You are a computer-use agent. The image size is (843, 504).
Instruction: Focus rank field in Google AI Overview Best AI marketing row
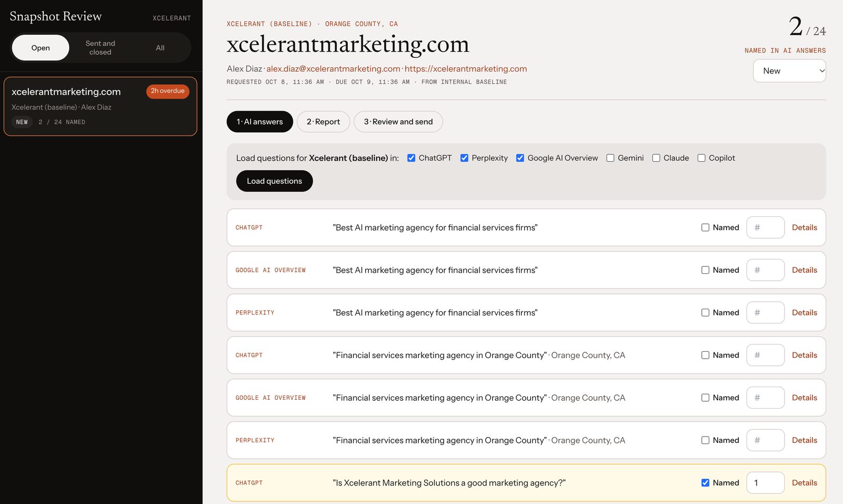tap(766, 270)
